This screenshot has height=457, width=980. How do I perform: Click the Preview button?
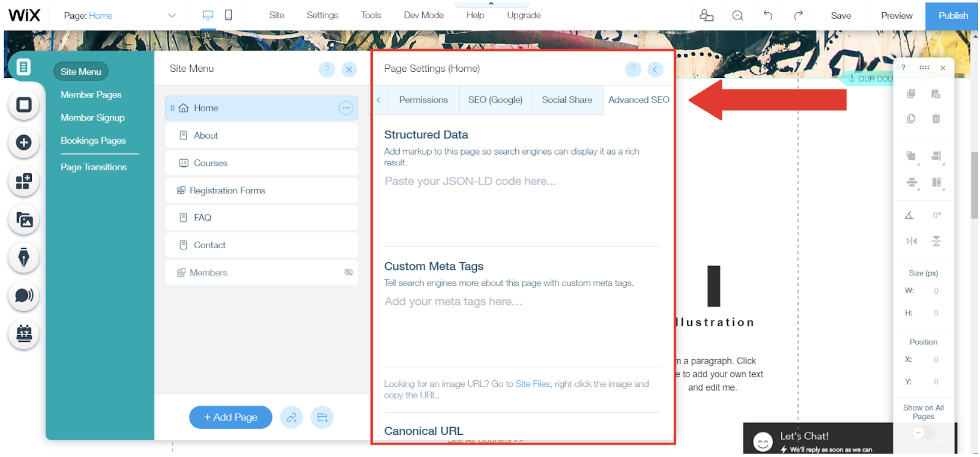coord(897,16)
